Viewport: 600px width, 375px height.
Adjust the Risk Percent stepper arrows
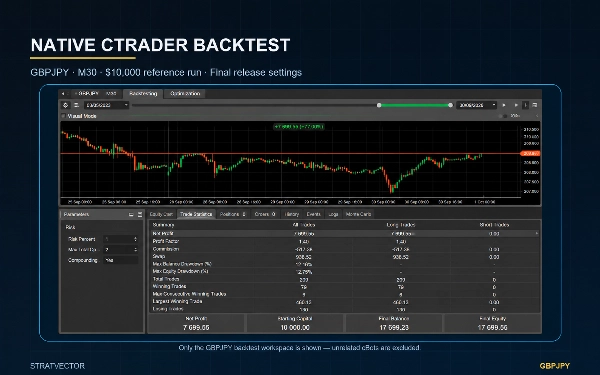pyautogui.click(x=135, y=239)
